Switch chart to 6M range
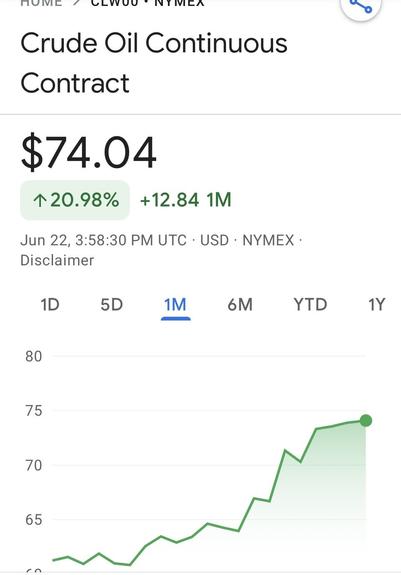Viewport: 401px width, 575px height. pos(240,305)
